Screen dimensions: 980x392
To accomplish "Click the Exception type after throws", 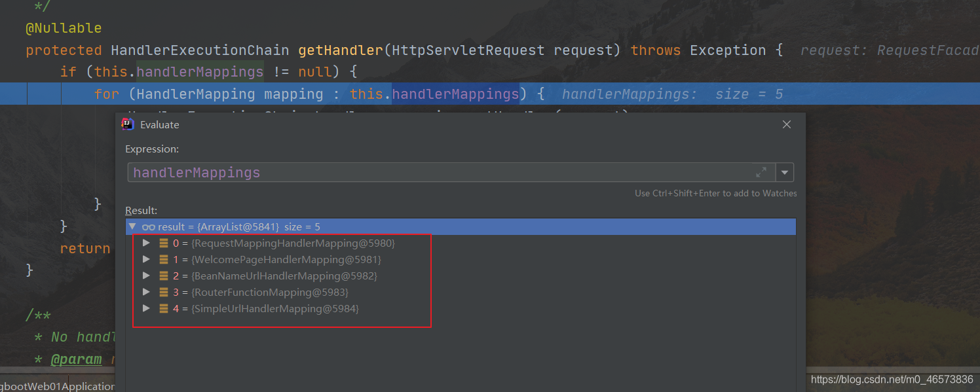I will [x=728, y=50].
